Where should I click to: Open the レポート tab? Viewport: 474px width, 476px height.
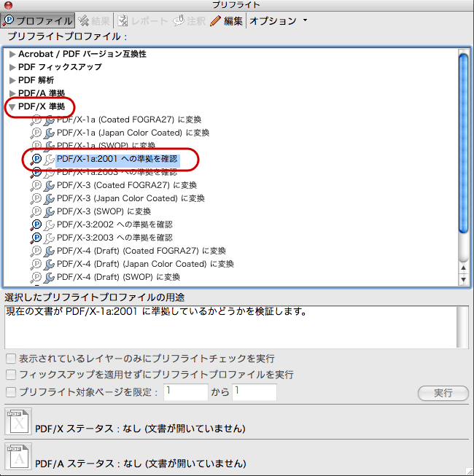click(142, 20)
